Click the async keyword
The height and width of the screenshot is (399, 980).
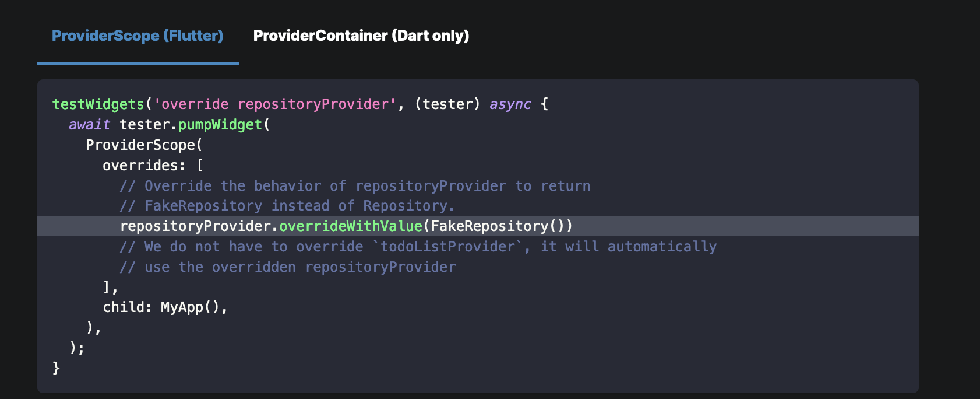tap(510, 104)
